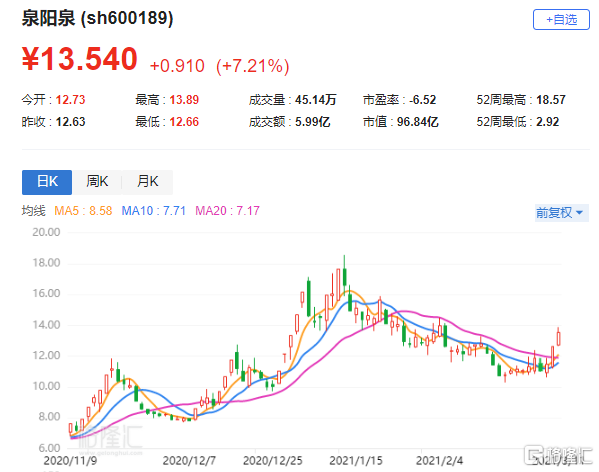Click the 16.00 y-axis label
This screenshot has width=599, height=472.
pos(46,293)
